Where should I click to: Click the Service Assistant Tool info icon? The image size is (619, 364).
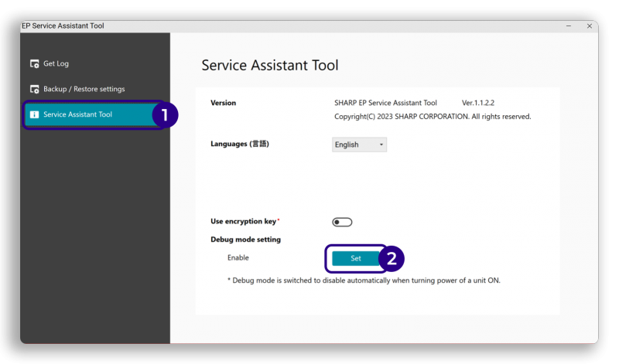[x=34, y=114]
